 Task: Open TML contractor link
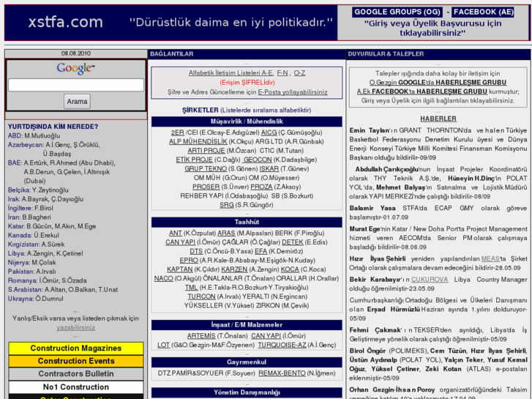(x=191, y=288)
